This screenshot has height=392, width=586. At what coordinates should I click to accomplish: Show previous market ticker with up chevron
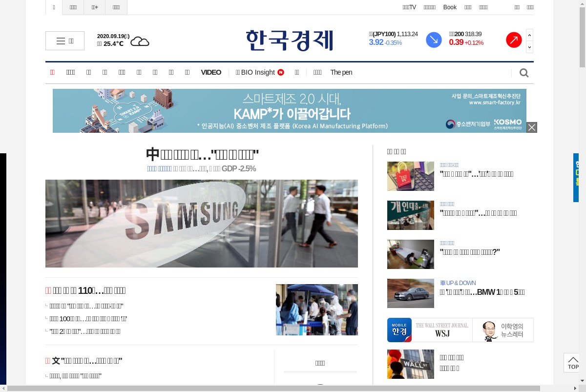click(529, 35)
